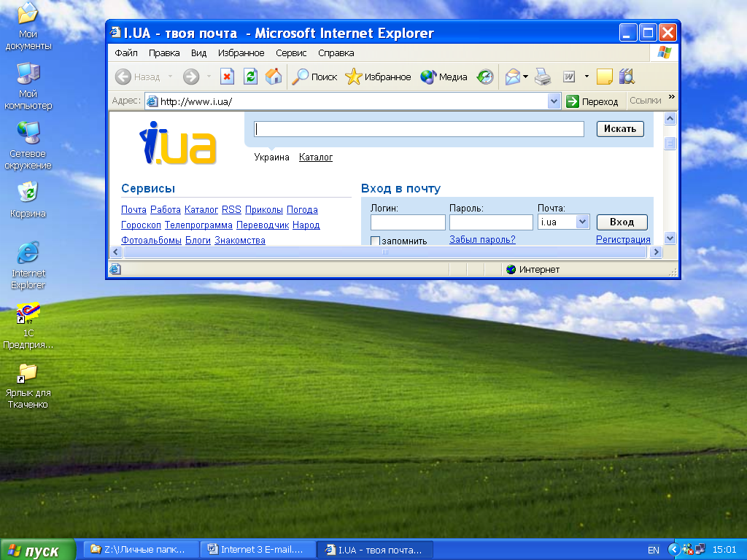Click the horizontal scrollbar thumb
The width and height of the screenshot is (747, 560).
coord(385,252)
